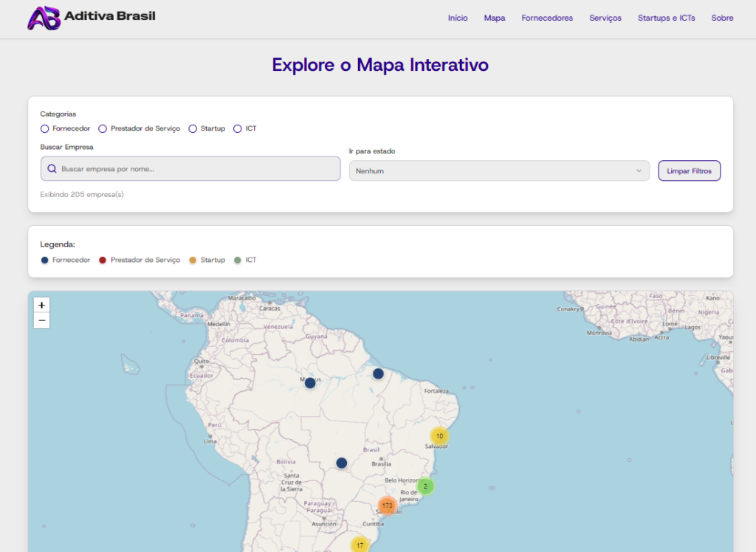756x552 pixels.
Task: Navigate to Startups e ICTs page
Action: pyautogui.click(x=666, y=18)
